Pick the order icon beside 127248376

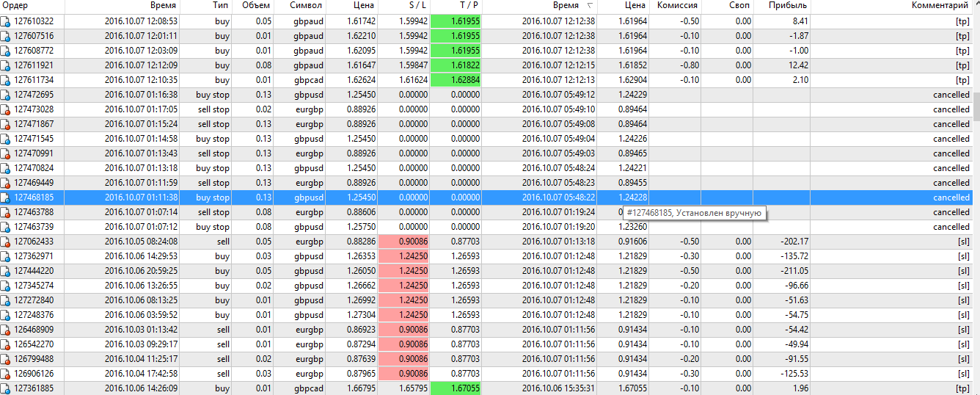point(6,315)
